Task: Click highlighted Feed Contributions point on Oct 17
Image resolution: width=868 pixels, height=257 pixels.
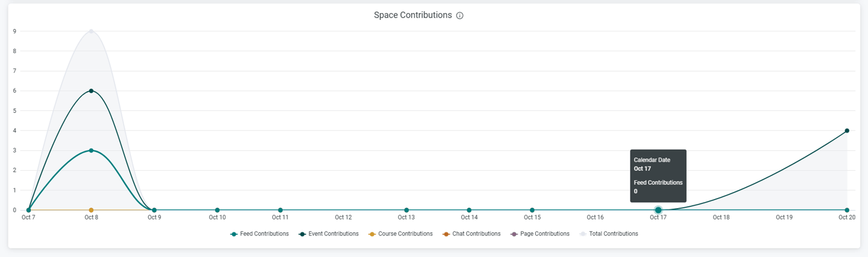Action: click(658, 210)
